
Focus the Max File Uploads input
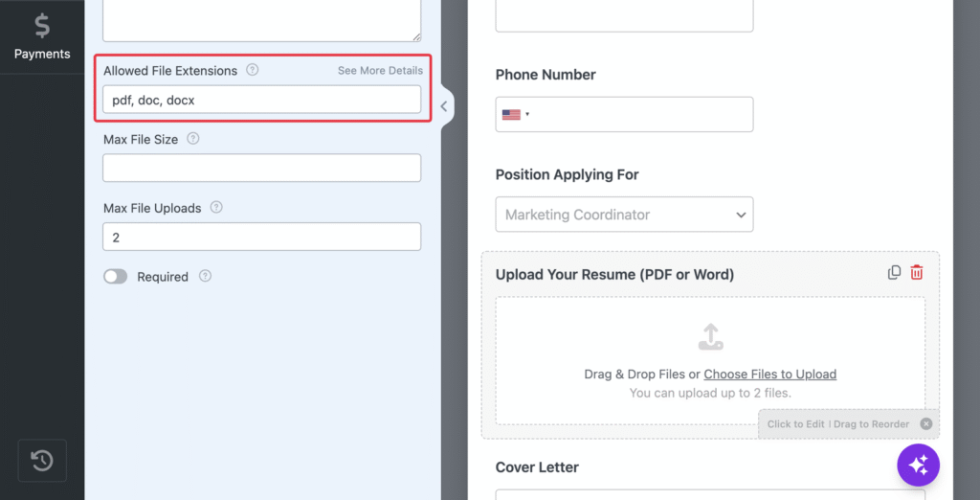262,237
